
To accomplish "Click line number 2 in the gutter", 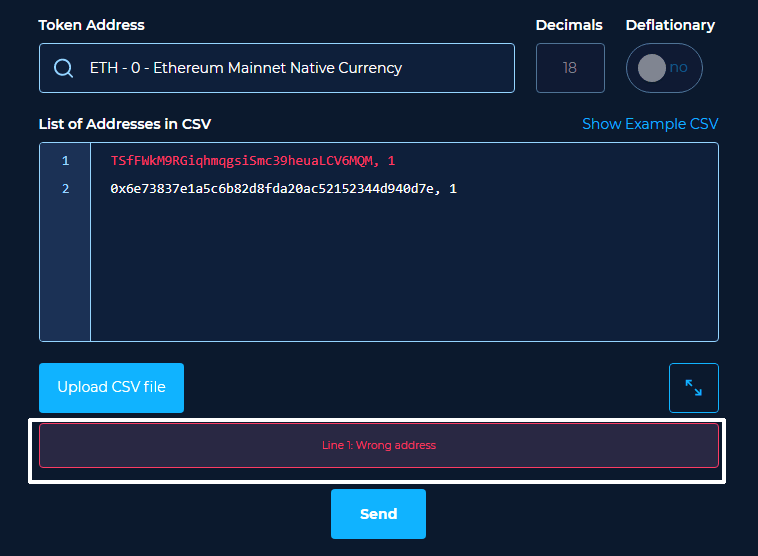I will (66, 189).
